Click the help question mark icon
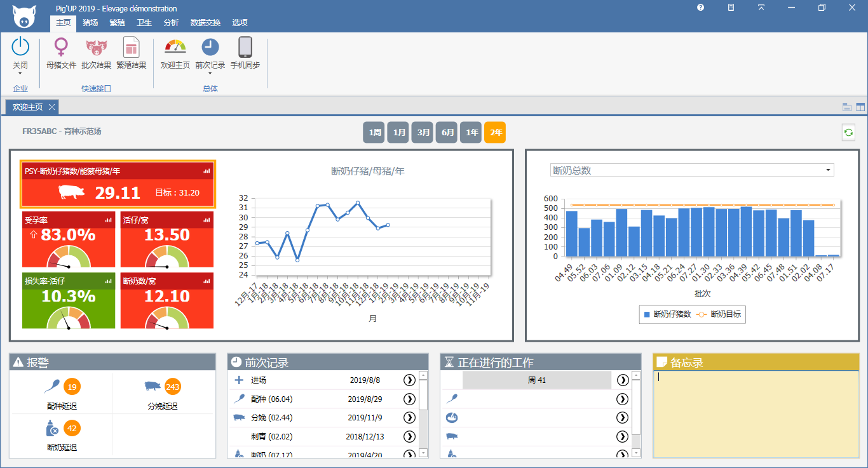Viewport: 868px width, 468px height. tap(700, 8)
